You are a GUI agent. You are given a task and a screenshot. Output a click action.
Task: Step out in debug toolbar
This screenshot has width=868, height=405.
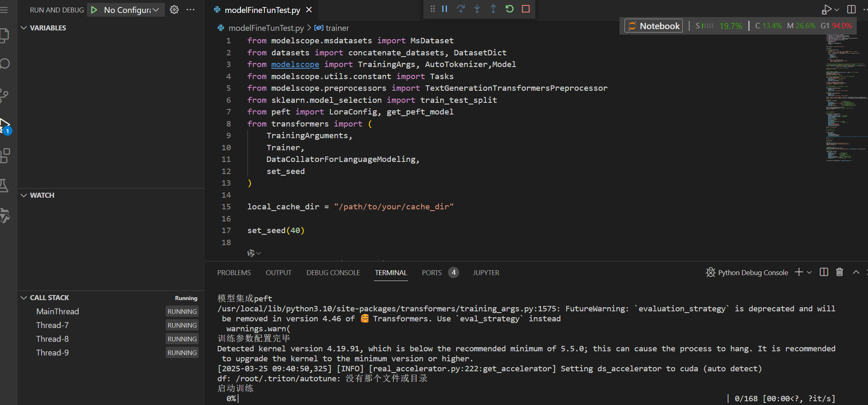(493, 9)
